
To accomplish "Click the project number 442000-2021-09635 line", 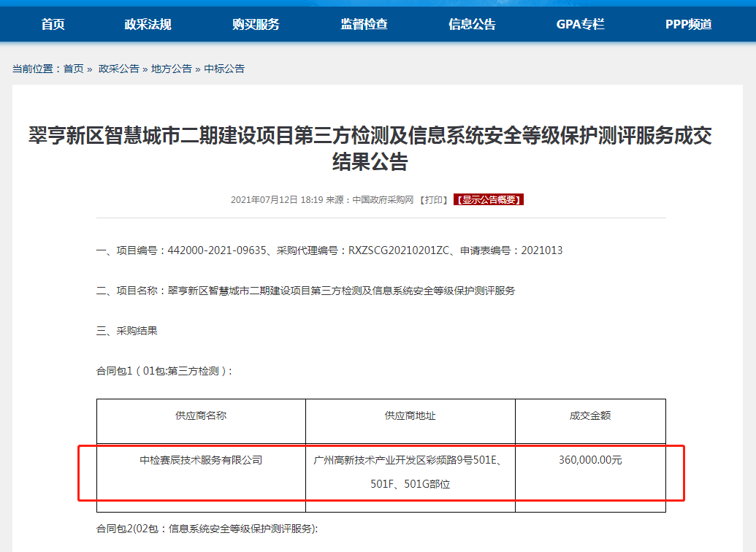I will point(329,250).
